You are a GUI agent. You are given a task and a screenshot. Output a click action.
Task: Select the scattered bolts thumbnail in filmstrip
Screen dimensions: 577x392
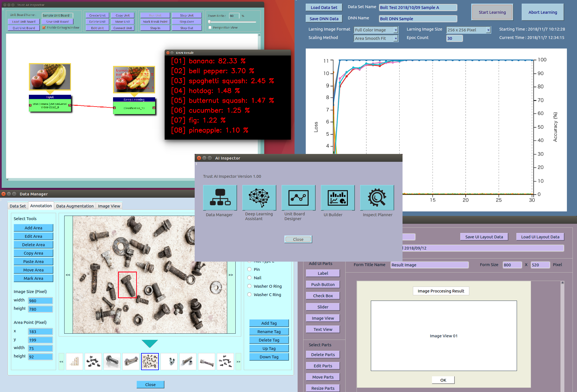[x=150, y=361]
